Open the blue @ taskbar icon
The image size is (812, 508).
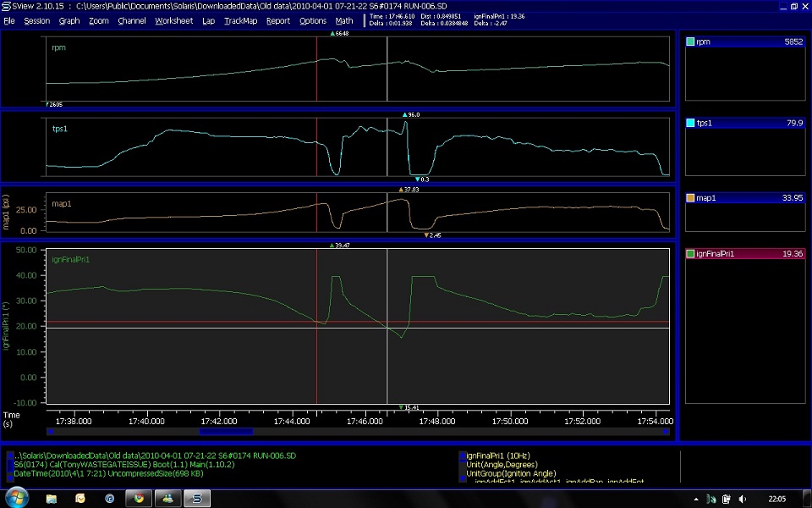[110, 499]
